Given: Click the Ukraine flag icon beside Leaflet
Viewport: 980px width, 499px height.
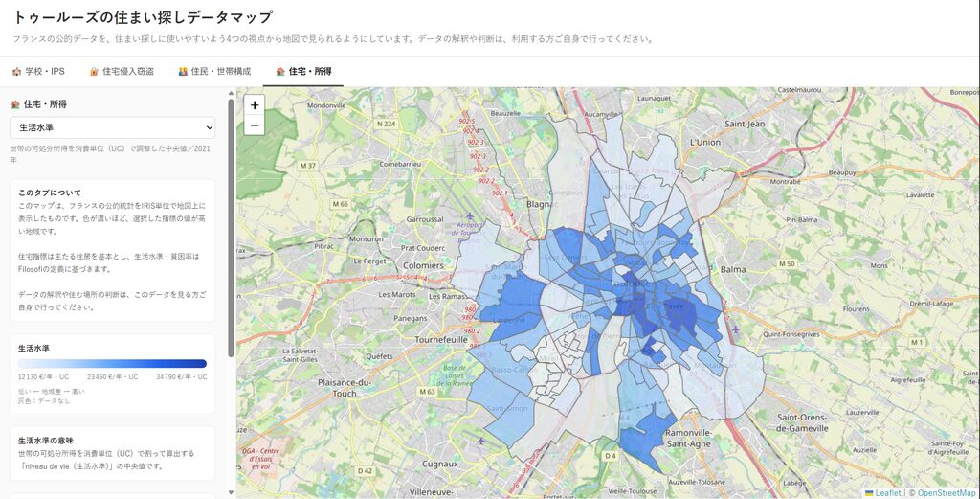Looking at the screenshot, I should click(x=869, y=493).
